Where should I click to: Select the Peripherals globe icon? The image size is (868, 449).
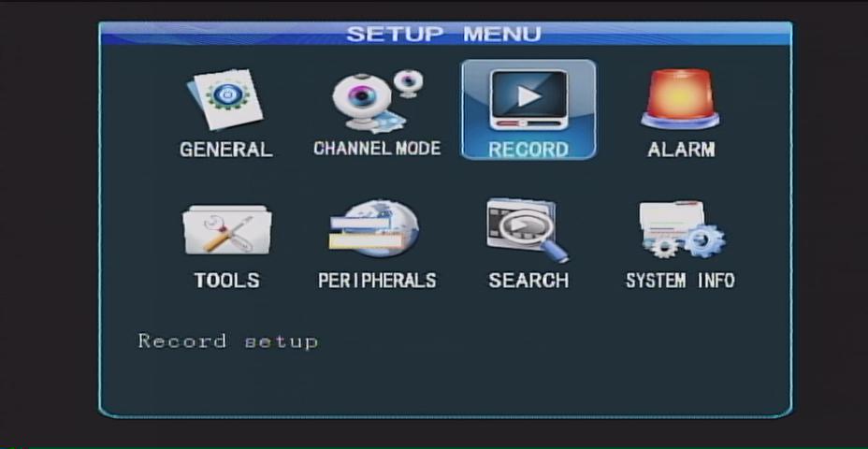374,228
